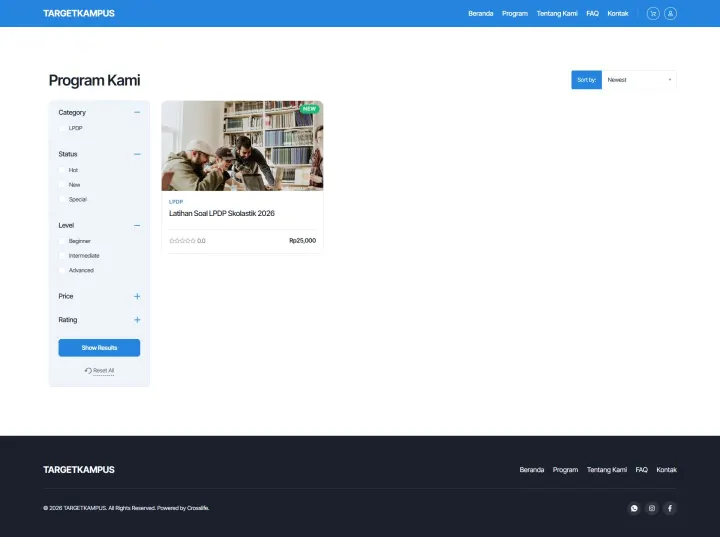Open the Facebook icon in footer
This screenshot has width=720, height=537.
tap(669, 508)
